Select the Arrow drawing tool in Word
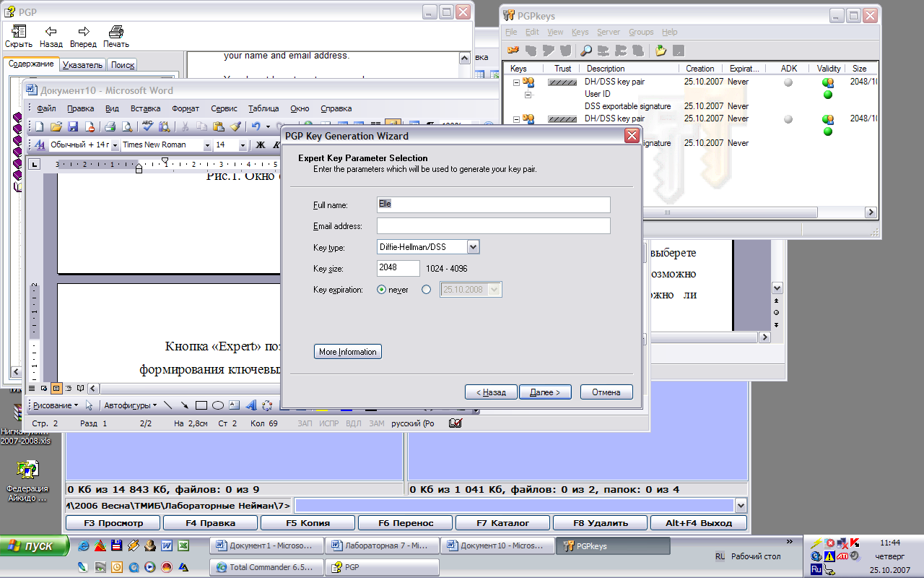Image resolution: width=924 pixels, height=578 pixels. (x=185, y=405)
